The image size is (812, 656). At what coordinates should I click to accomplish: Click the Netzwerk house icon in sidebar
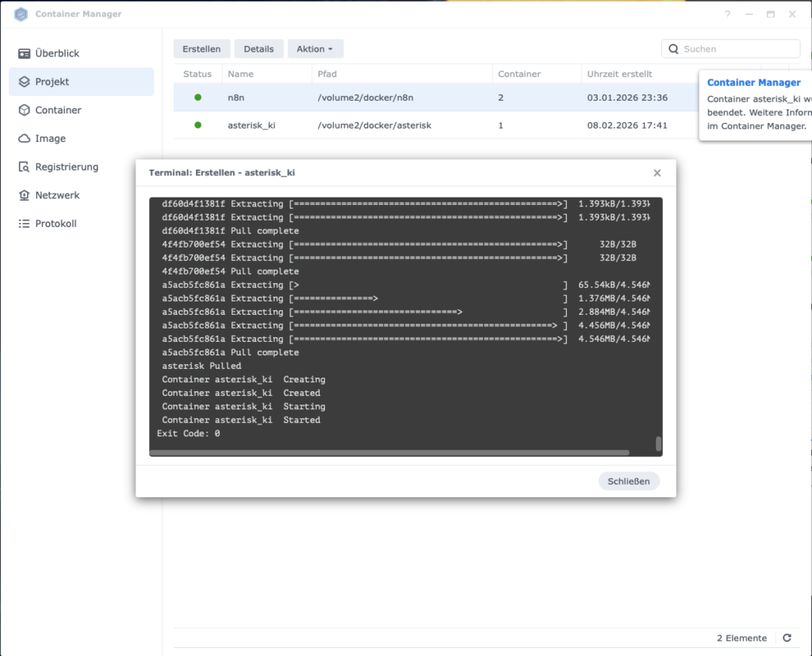pos(24,195)
